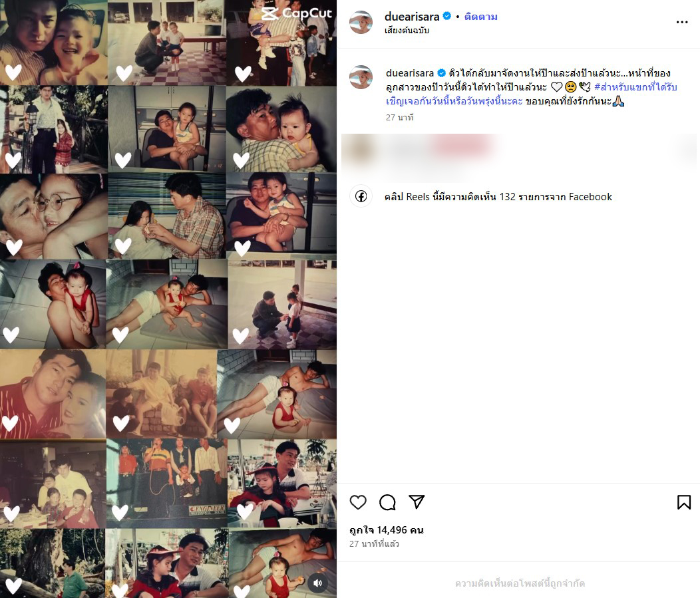
Task: Share the post with paper plane icon
Action: [417, 502]
